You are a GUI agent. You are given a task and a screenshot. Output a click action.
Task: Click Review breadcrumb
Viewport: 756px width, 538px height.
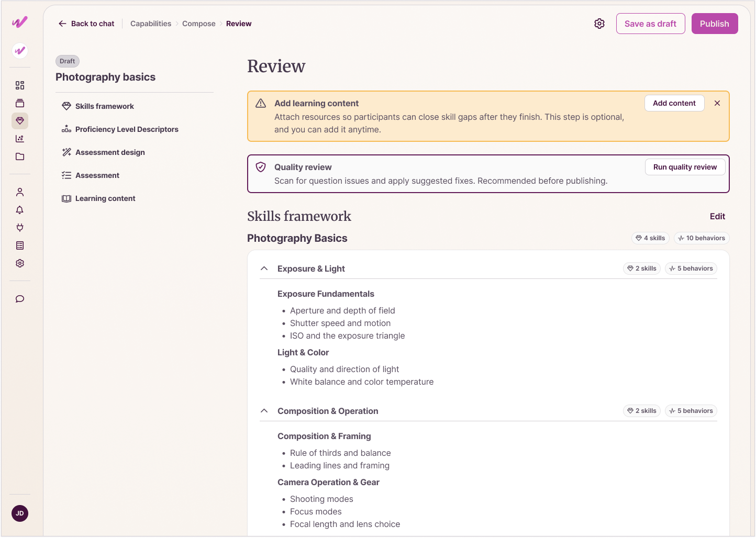pyautogui.click(x=239, y=24)
